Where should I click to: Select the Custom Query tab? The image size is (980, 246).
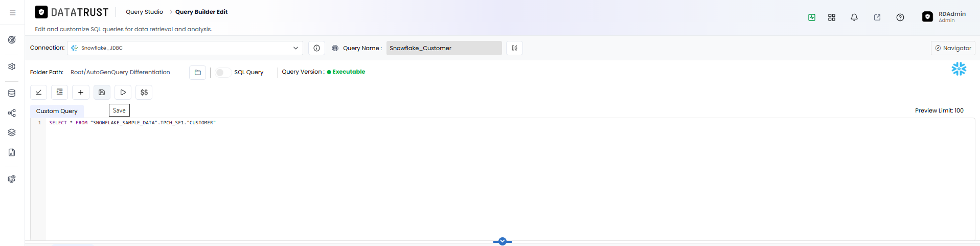(57, 111)
